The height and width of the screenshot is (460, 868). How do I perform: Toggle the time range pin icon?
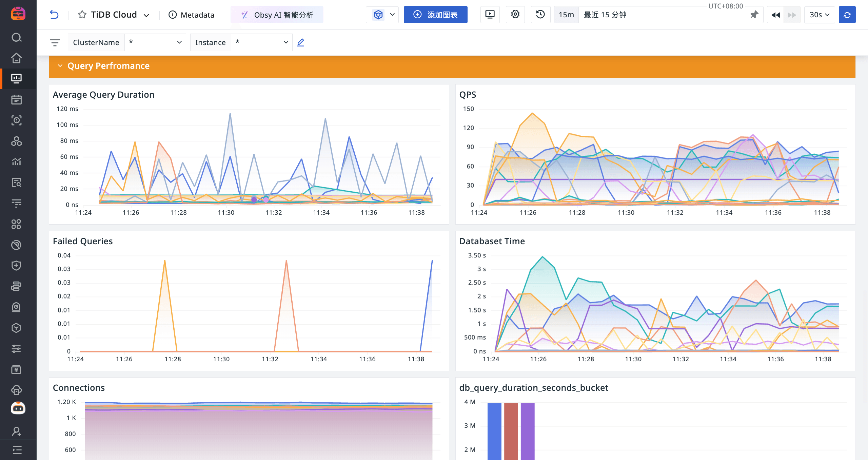click(754, 15)
